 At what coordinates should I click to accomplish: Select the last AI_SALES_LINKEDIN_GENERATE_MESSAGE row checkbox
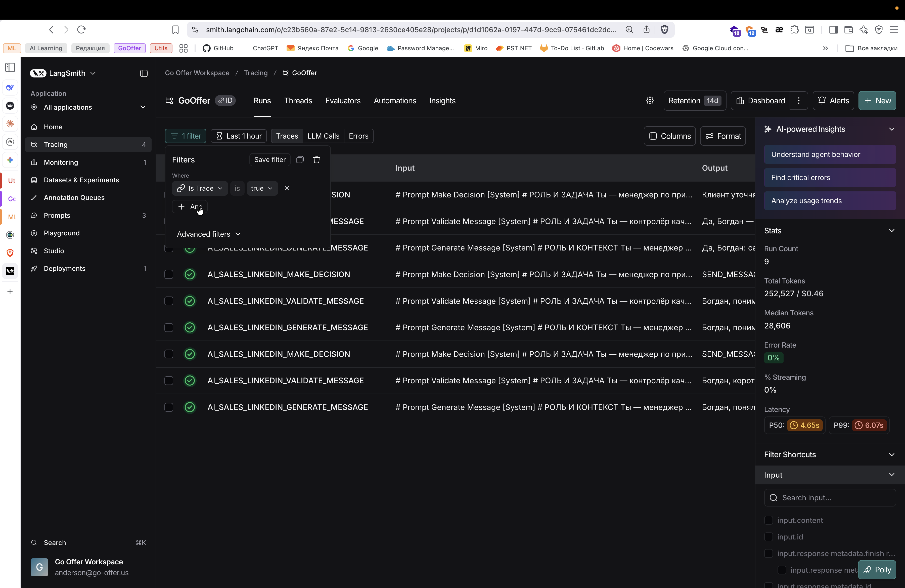click(169, 407)
